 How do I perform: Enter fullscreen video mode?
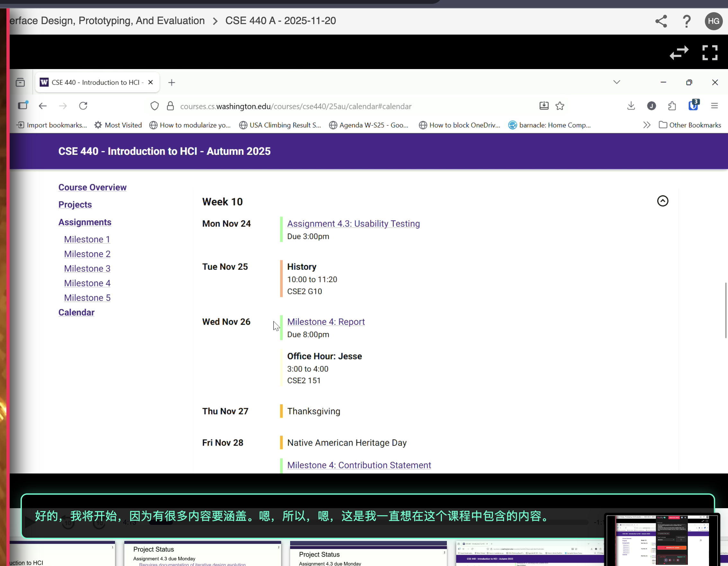coord(710,53)
